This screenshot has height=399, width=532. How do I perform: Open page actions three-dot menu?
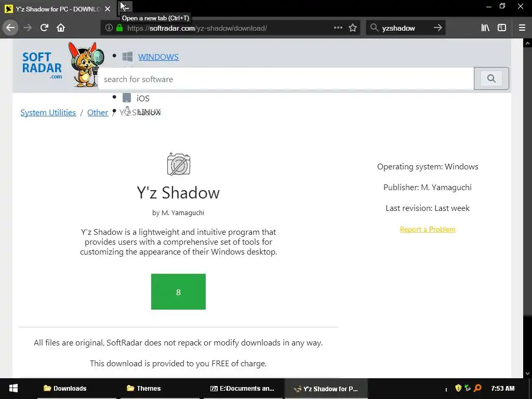pos(338,28)
